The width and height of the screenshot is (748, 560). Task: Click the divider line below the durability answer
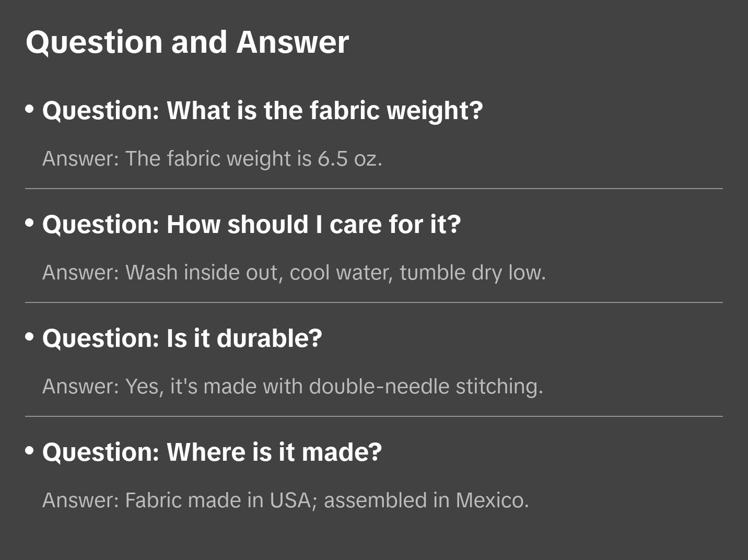pyautogui.click(x=374, y=416)
